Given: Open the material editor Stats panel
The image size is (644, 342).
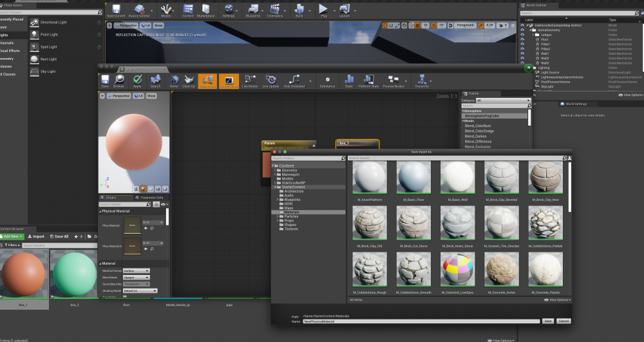Looking at the screenshot, I should tap(348, 81).
